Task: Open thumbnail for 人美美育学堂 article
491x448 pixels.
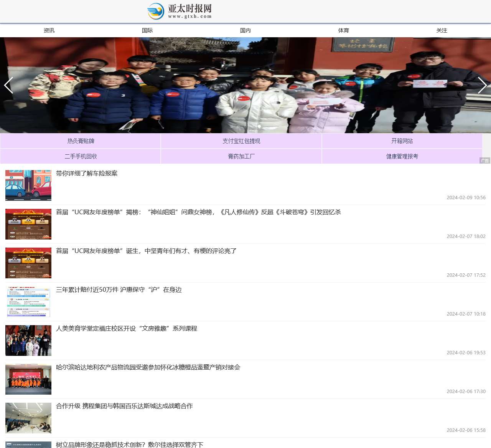Action: (28, 341)
